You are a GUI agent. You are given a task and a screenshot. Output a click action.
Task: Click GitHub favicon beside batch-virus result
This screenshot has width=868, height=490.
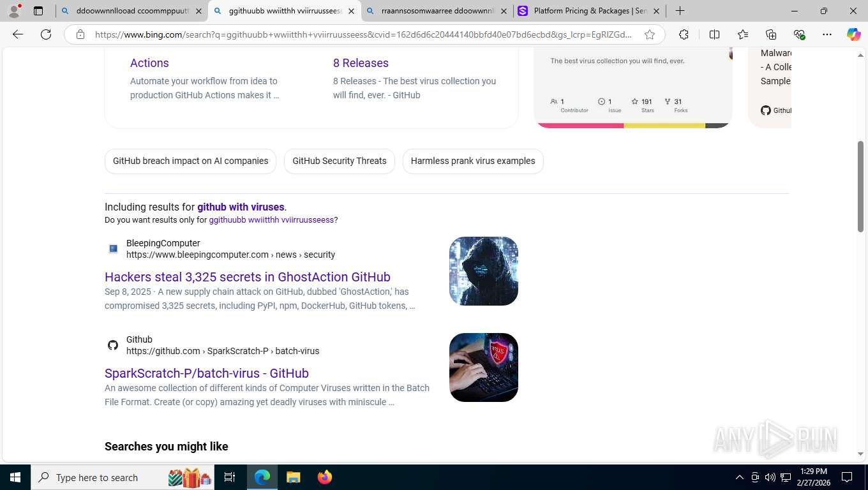point(113,345)
